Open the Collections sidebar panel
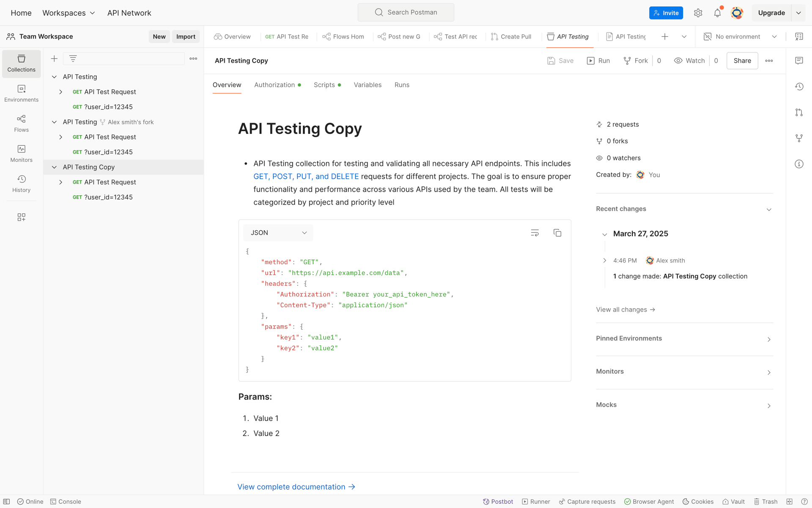Screen dimensions: 812x508 (21, 63)
